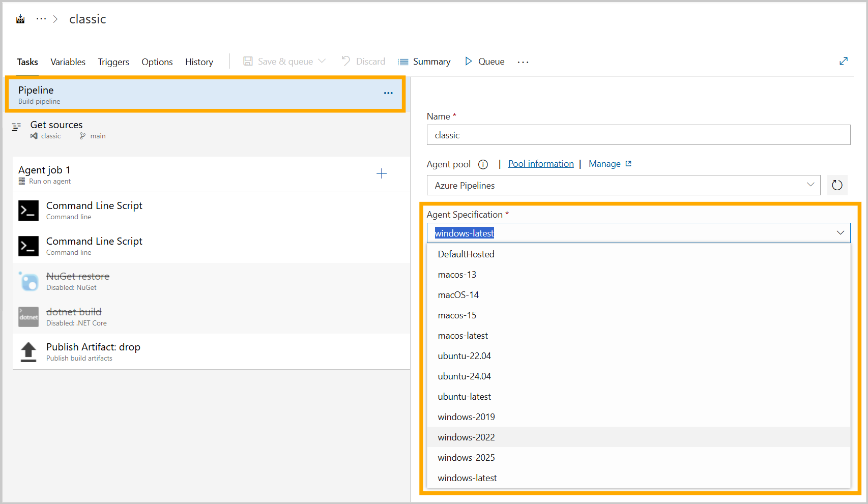Collapse the Agent Specification dropdown chevron
868x504 pixels.
click(x=840, y=233)
